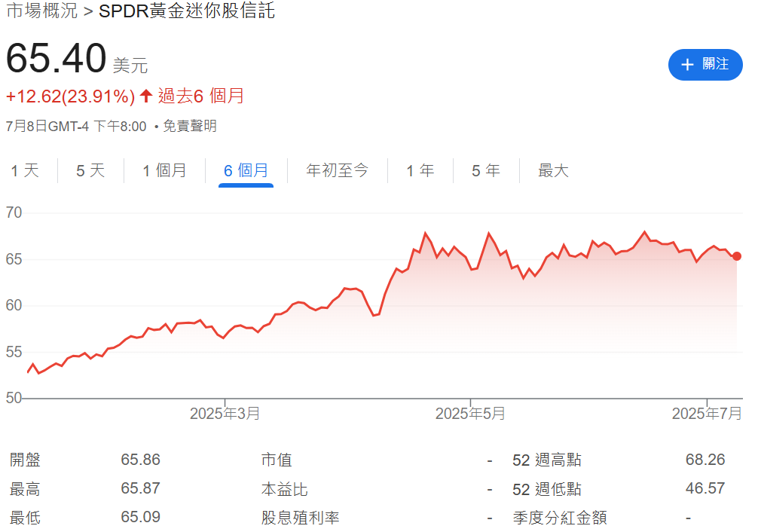
Task: Switch to the 1 個月 tab
Action: 164,171
